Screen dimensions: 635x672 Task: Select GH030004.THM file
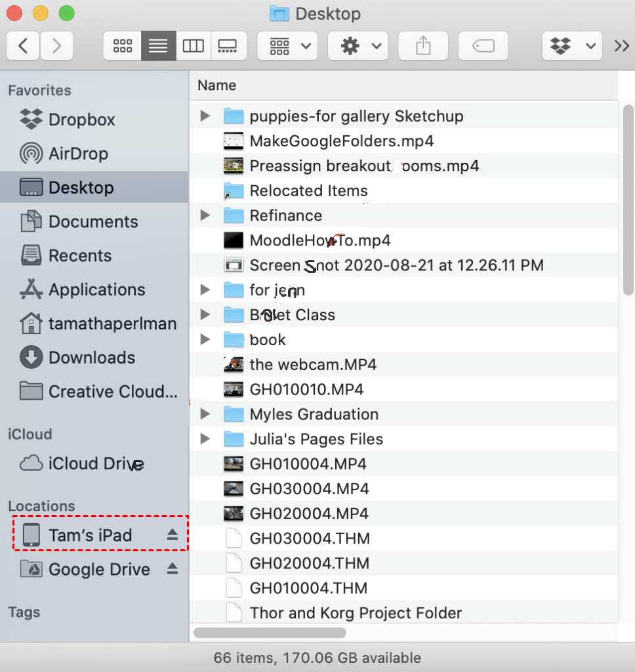[x=403, y=539]
